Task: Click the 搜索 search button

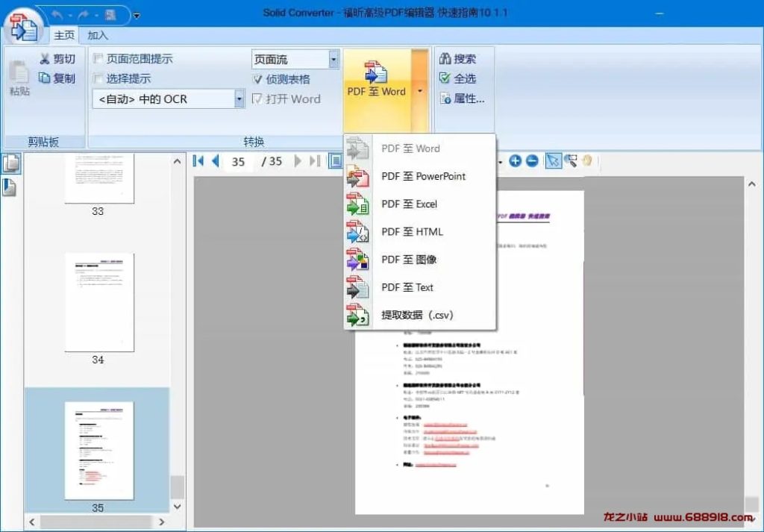Action: coord(457,59)
